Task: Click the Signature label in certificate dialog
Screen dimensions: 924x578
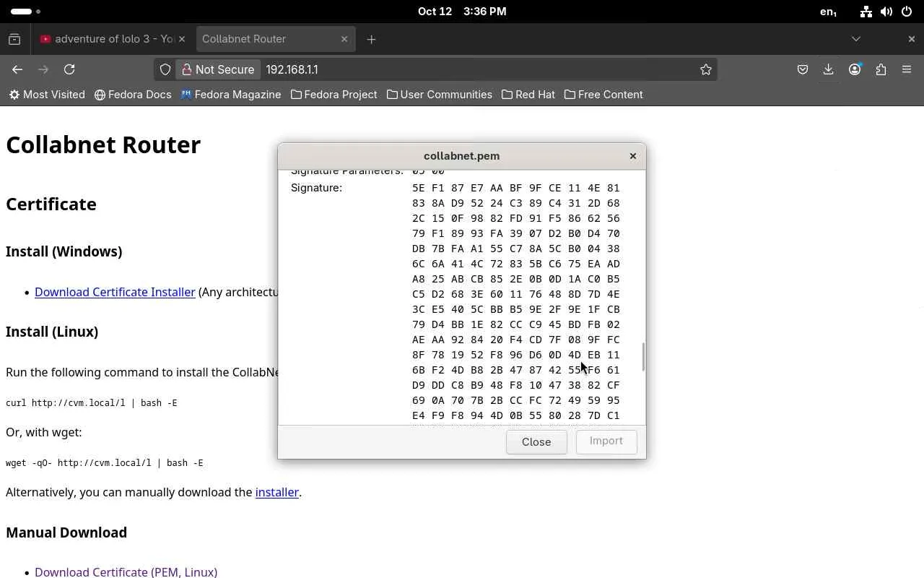Action: (x=316, y=188)
